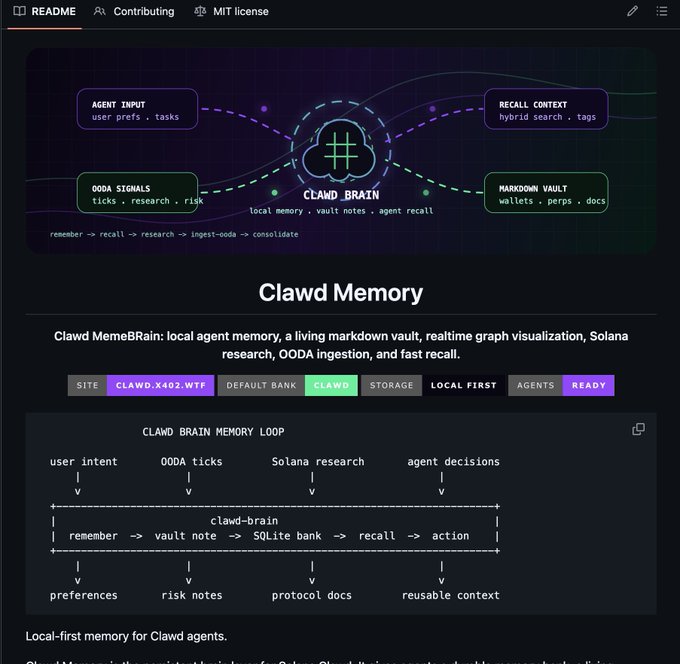
Task: Click the 'user intent' text
Action: click(84, 462)
